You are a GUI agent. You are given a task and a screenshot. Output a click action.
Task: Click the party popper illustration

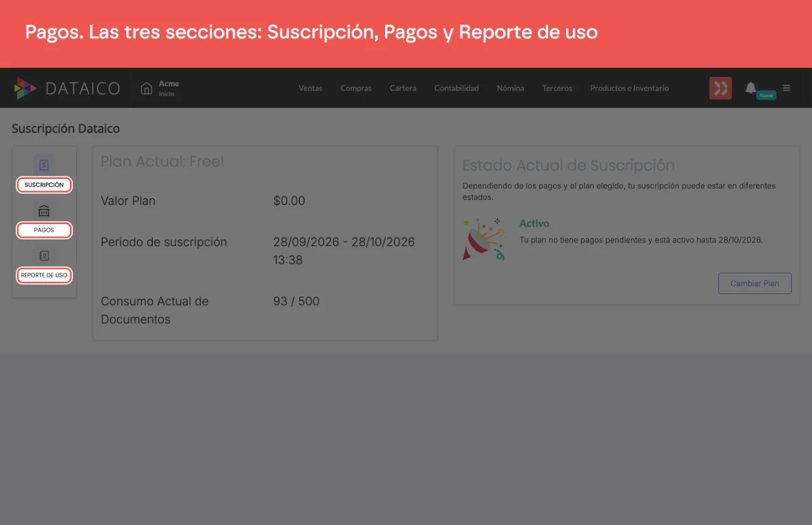(x=483, y=239)
